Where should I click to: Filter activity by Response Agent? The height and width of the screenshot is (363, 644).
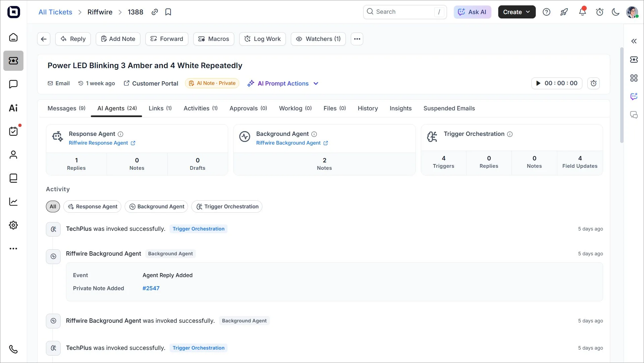(x=92, y=206)
